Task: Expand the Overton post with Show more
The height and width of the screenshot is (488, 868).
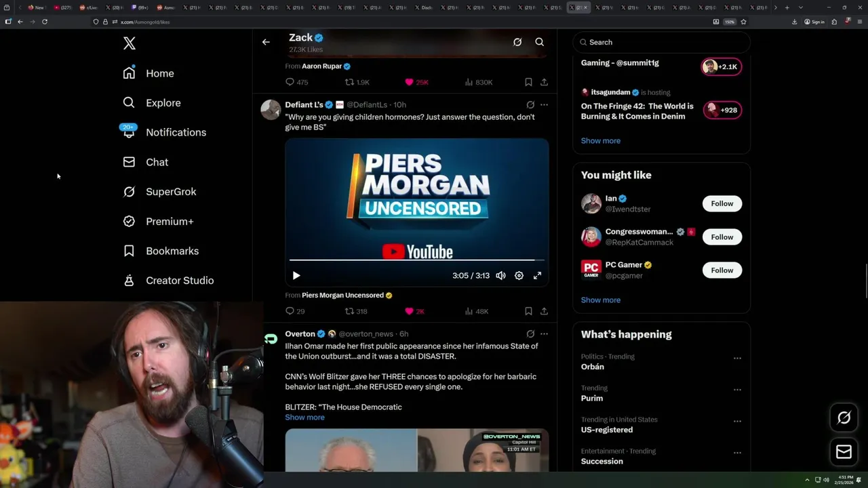Action: coord(304,418)
